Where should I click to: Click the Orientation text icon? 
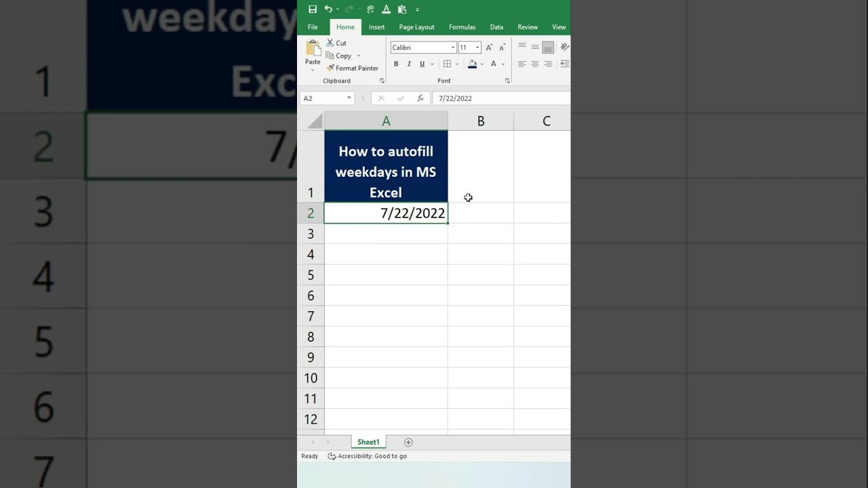[x=564, y=47]
